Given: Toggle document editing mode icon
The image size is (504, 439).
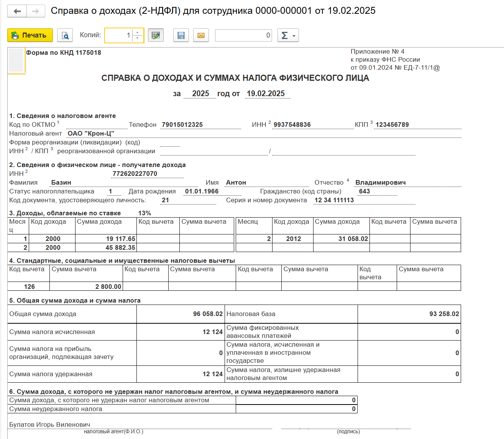Looking at the screenshot, I should (x=156, y=35).
